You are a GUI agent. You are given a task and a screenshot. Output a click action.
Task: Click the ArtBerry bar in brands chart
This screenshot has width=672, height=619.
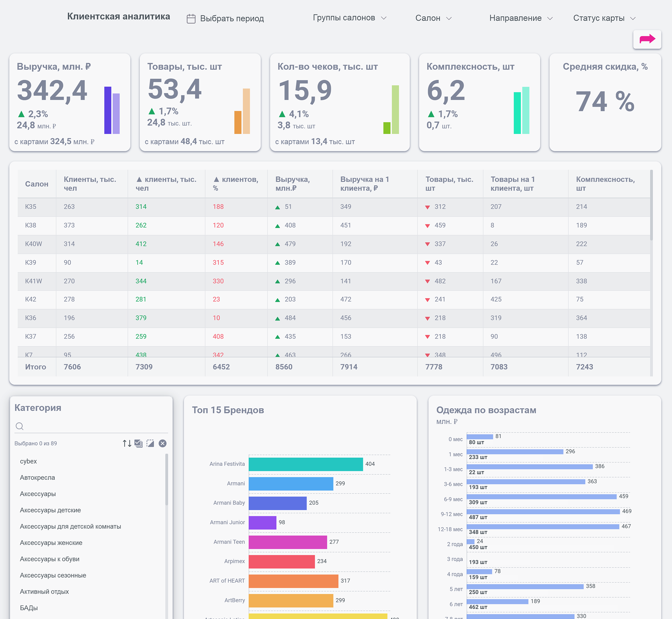[x=291, y=600]
